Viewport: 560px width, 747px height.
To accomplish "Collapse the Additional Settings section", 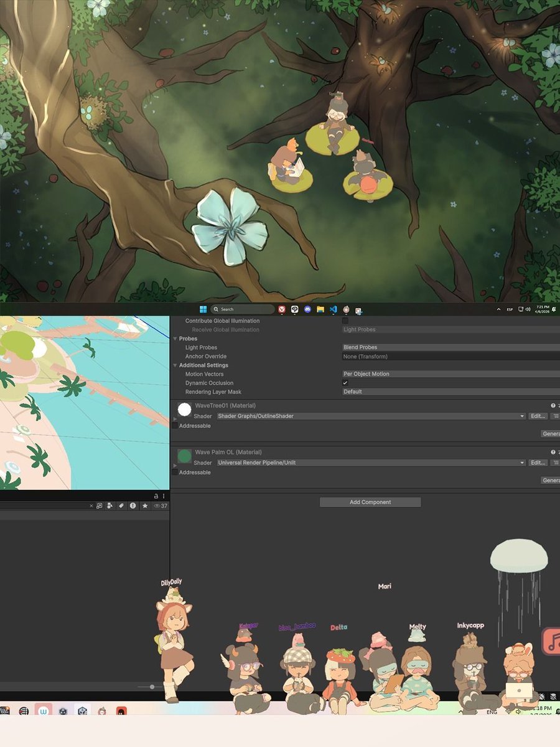I will point(175,365).
